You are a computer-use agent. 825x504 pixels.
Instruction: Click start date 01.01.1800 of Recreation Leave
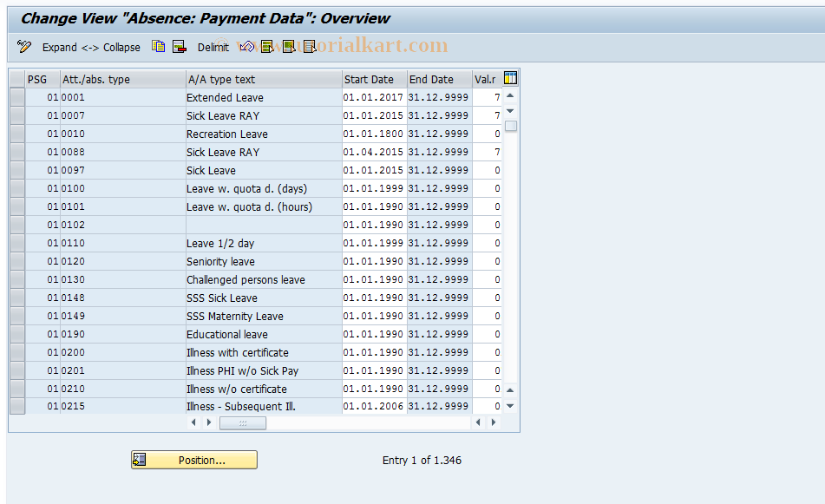point(374,134)
